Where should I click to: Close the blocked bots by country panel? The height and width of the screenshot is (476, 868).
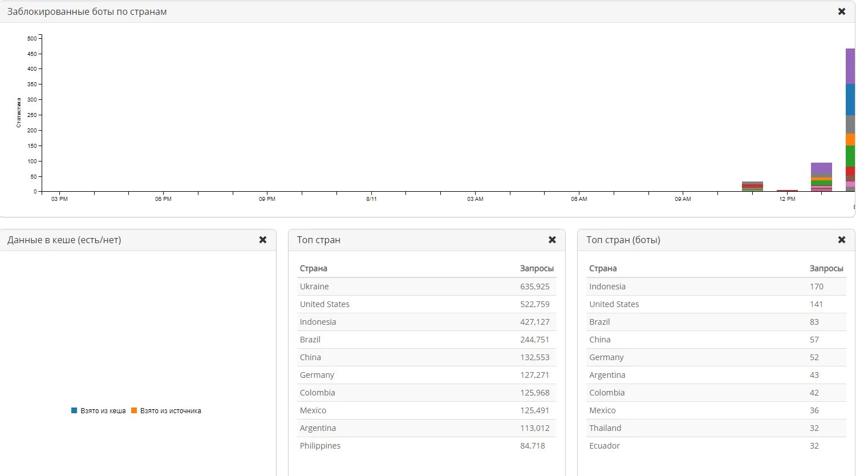pyautogui.click(x=841, y=11)
